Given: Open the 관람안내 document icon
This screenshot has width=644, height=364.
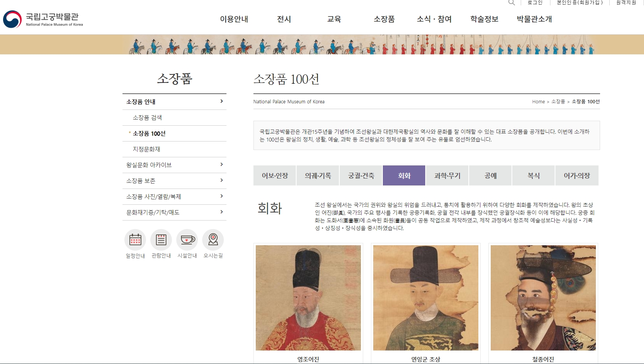Looking at the screenshot, I should [161, 240].
